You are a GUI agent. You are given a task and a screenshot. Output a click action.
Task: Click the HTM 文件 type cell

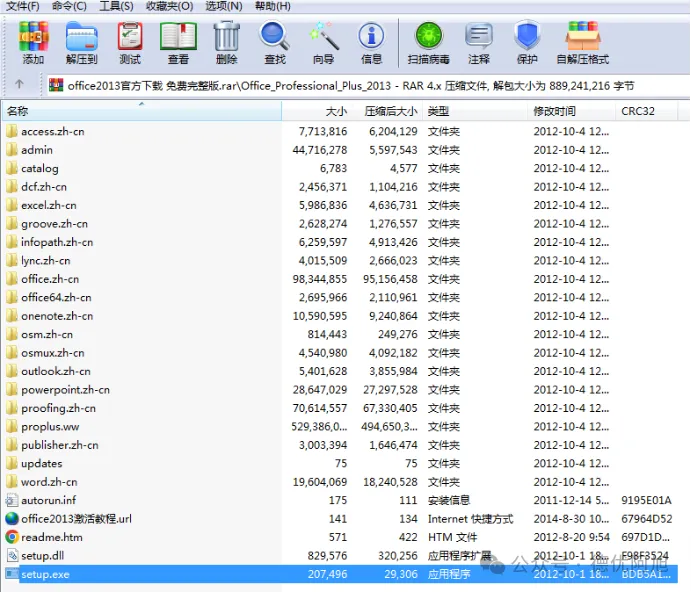452,537
